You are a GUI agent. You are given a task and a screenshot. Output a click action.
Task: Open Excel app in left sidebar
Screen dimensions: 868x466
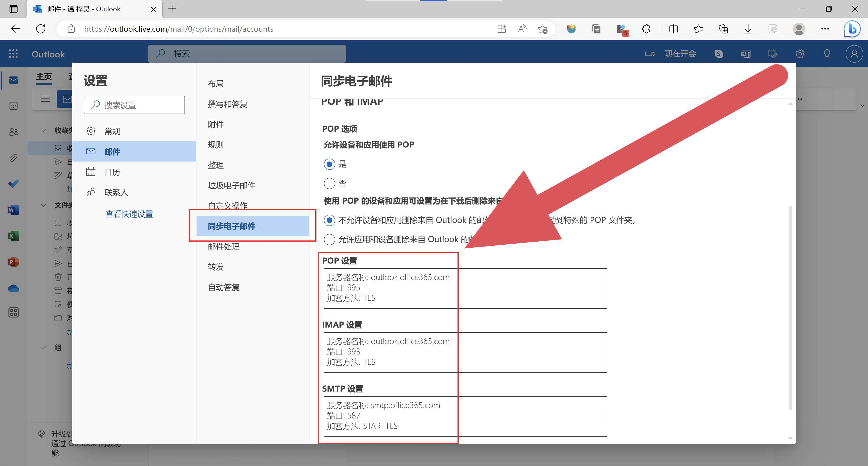(14, 236)
